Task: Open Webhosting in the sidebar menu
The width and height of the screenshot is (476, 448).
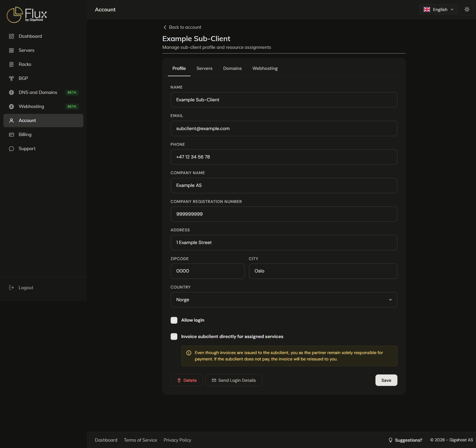Action: 43,106
